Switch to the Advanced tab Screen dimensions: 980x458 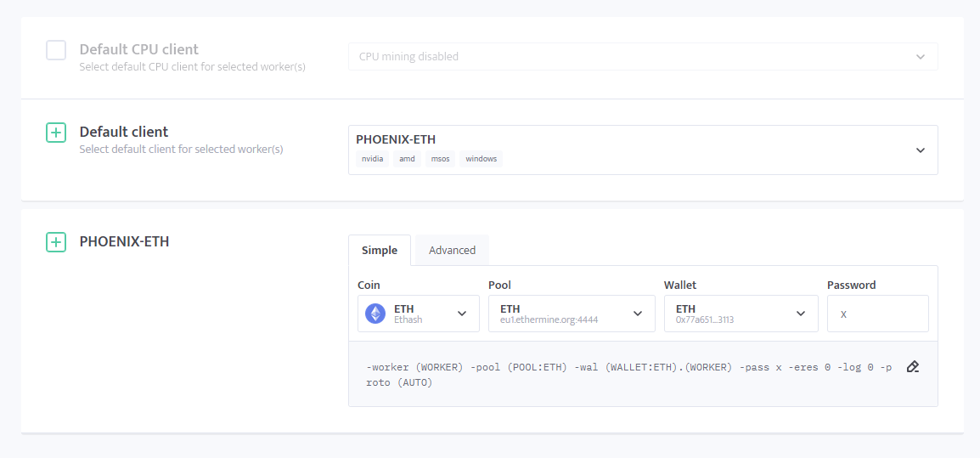point(453,251)
